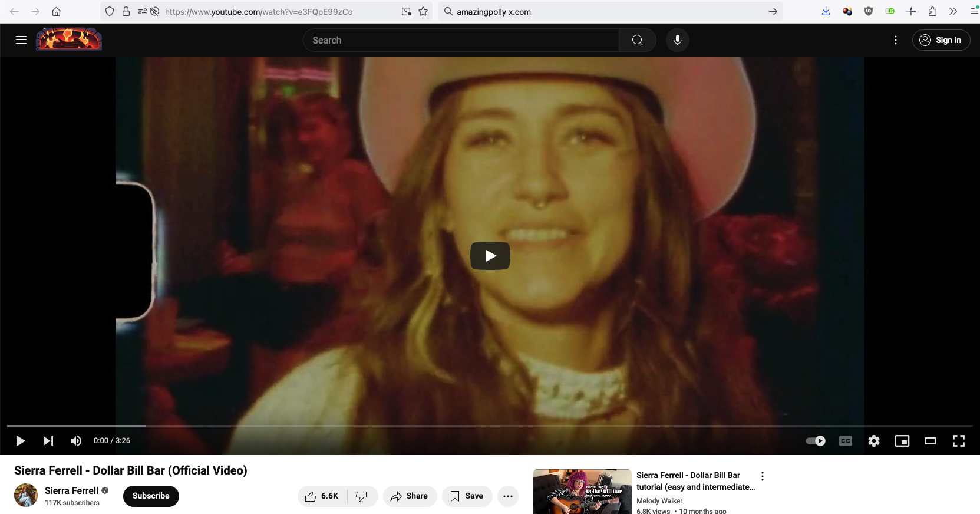Viewport: 980px width, 514px height.
Task: Submit the browser search with the arrow
Action: click(773, 11)
